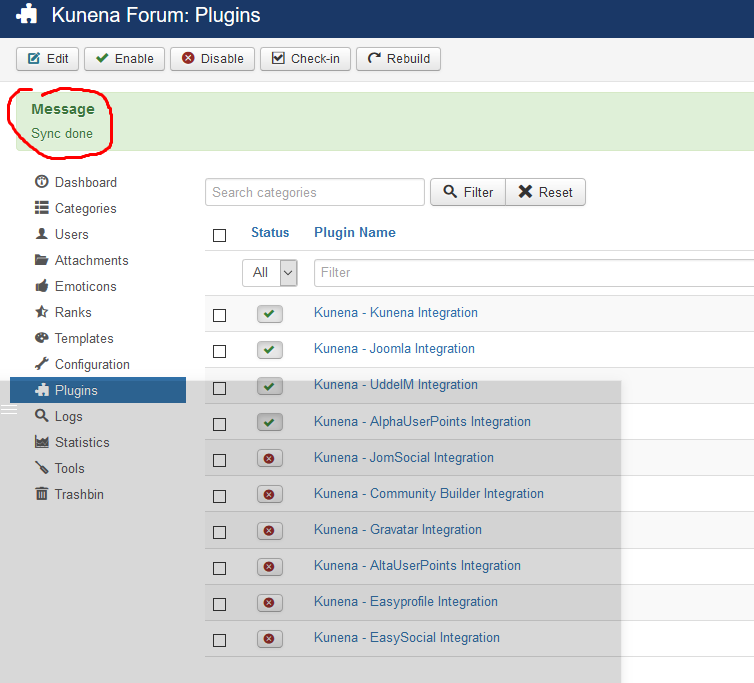Image resolution: width=754 pixels, height=683 pixels.
Task: Go to Configuration in sidebar
Action: (91, 364)
